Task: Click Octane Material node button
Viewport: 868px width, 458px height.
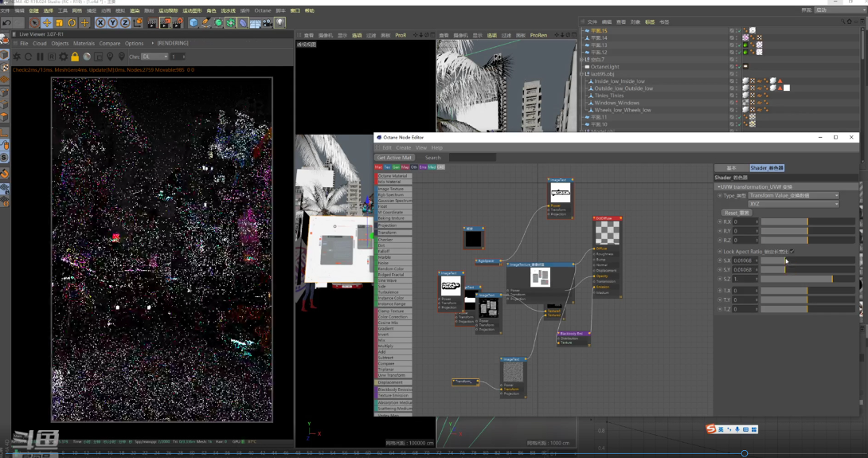Action: (393, 176)
